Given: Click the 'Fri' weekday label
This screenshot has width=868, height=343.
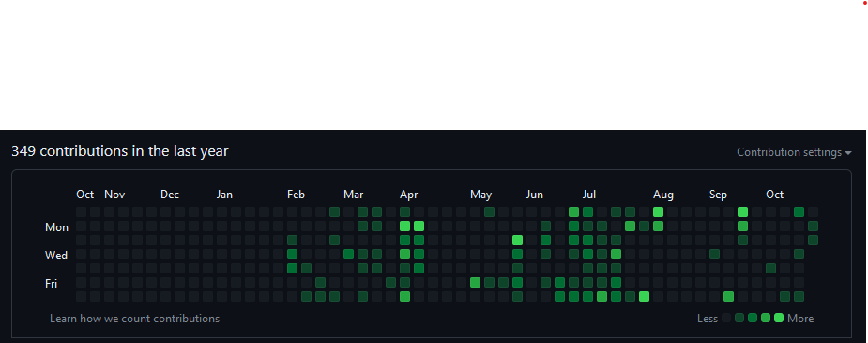Looking at the screenshot, I should [52, 284].
